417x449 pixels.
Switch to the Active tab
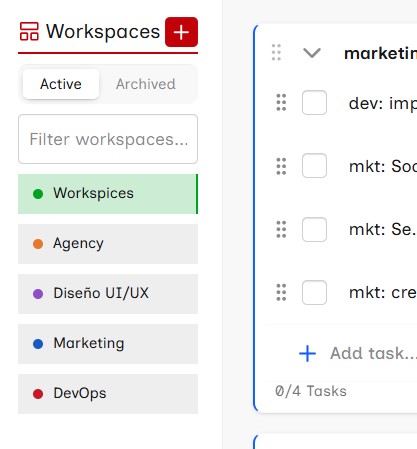coord(61,84)
